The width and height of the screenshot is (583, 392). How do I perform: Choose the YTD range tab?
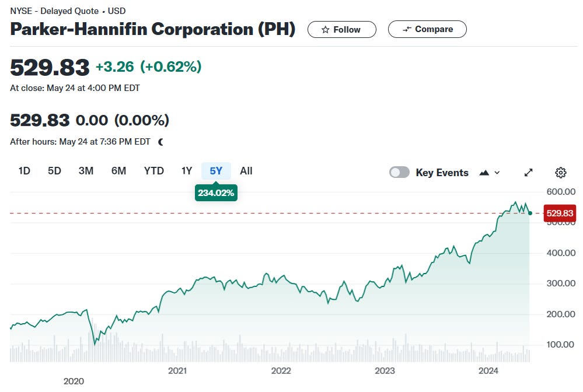154,171
